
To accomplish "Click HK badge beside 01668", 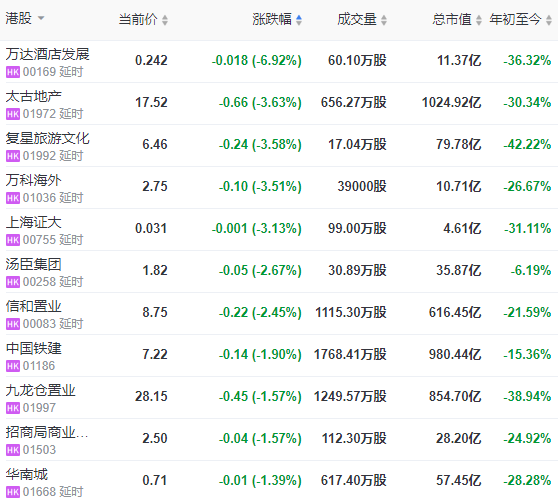I will coord(13,492).
